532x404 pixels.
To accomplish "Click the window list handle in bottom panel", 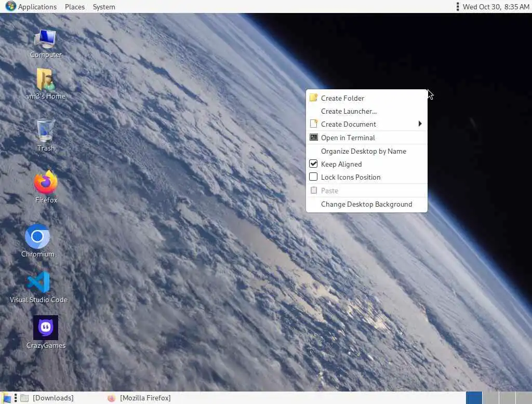I will point(16,398).
